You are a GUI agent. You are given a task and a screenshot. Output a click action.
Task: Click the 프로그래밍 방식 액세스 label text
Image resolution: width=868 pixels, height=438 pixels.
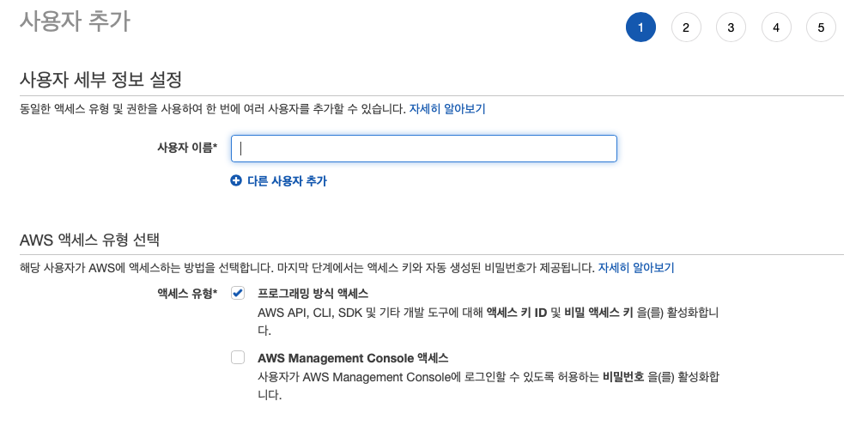(313, 294)
